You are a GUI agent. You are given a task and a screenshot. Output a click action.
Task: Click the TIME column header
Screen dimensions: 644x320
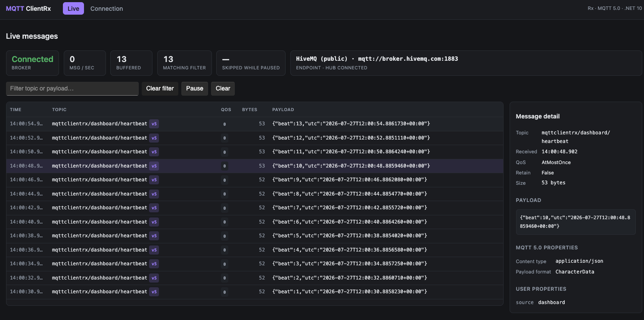(x=16, y=110)
